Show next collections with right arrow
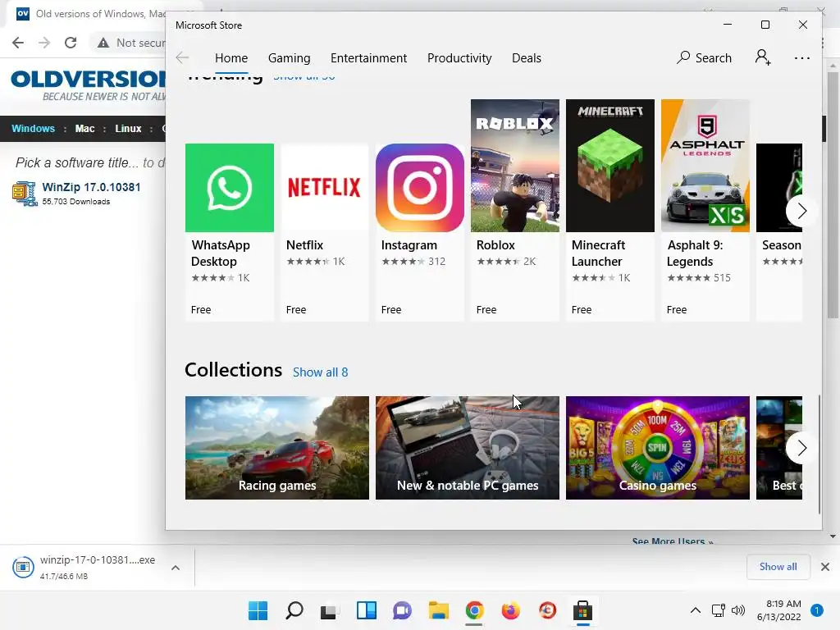Image resolution: width=840 pixels, height=630 pixels. pyautogui.click(x=801, y=448)
